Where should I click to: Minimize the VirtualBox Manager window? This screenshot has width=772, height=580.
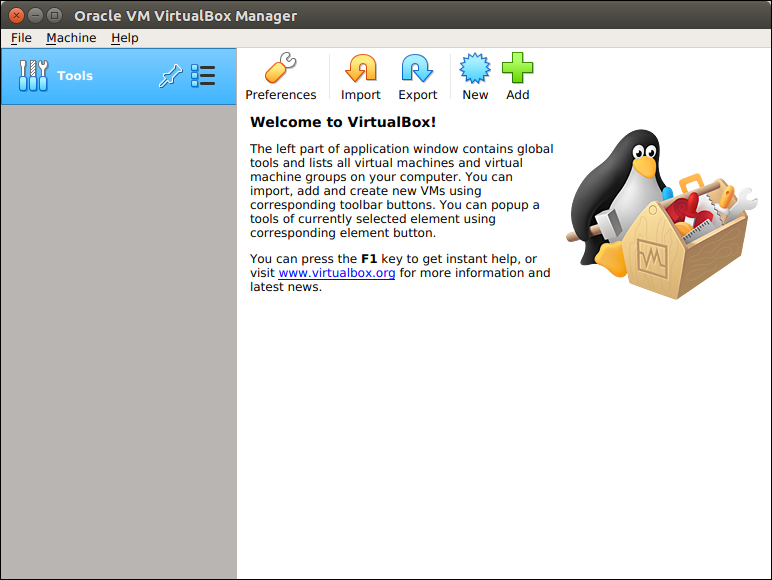[35, 16]
